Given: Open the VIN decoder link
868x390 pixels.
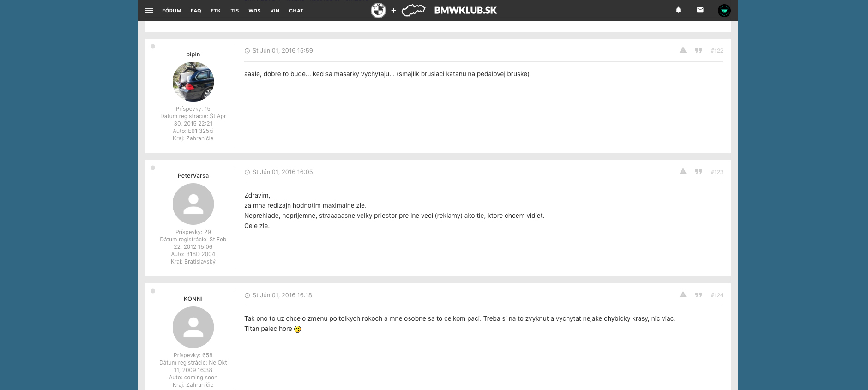Looking at the screenshot, I should 275,11.
